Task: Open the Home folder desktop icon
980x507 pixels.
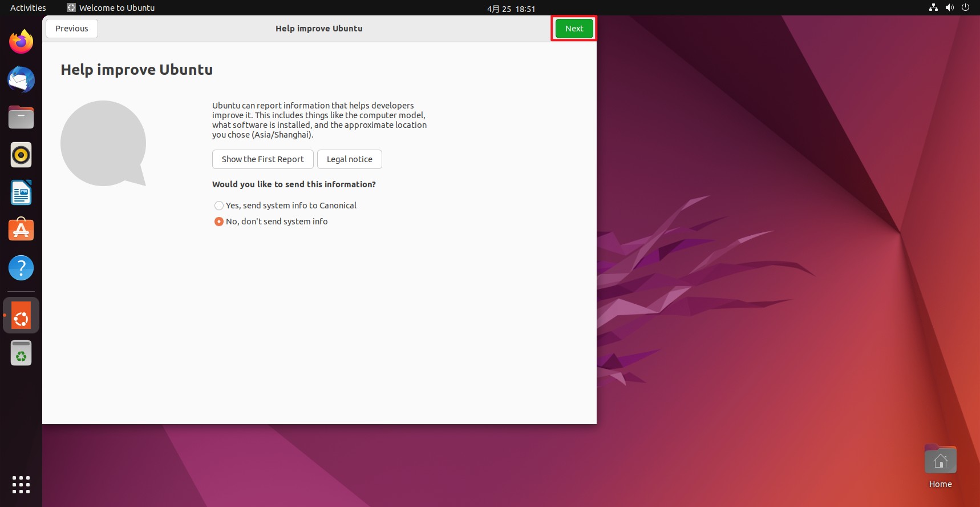Action: 940,466
